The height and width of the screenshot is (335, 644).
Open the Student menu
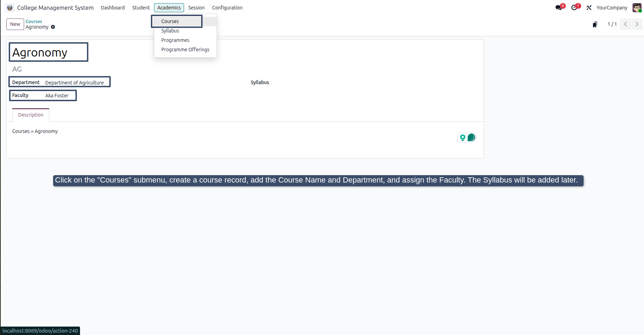[141, 8]
